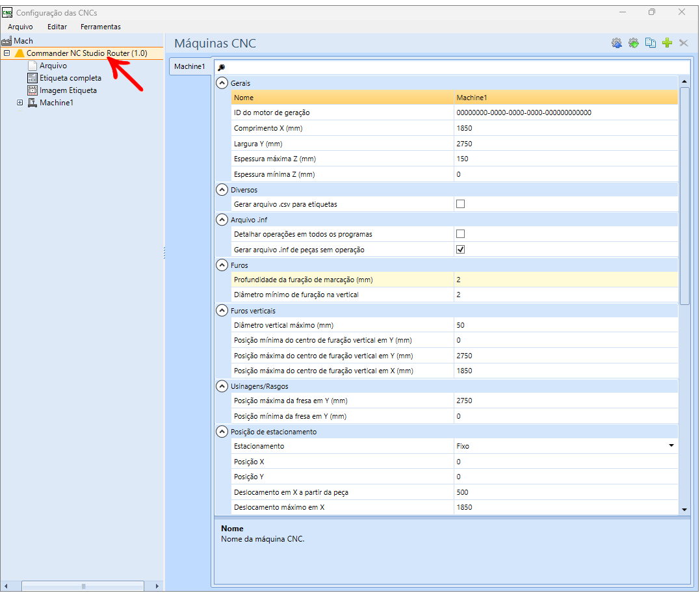Select the Etiqueta completa label icon
This screenshot has width=700, height=593.
tap(32, 78)
